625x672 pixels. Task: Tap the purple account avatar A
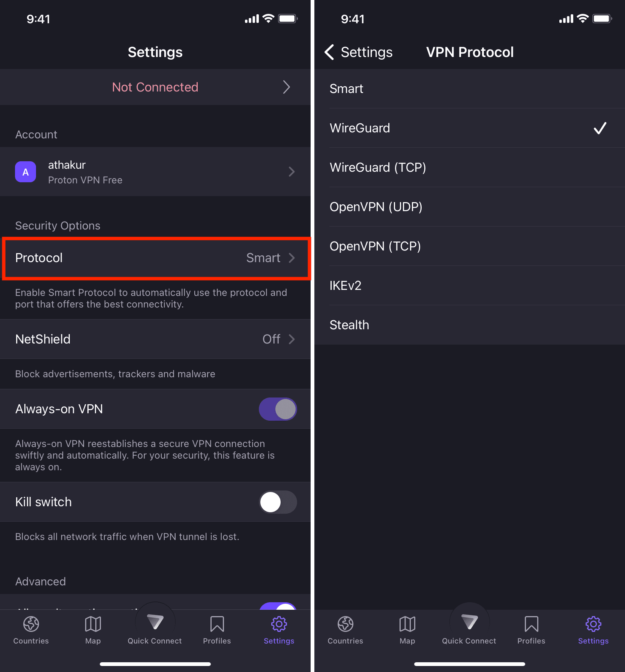(26, 172)
